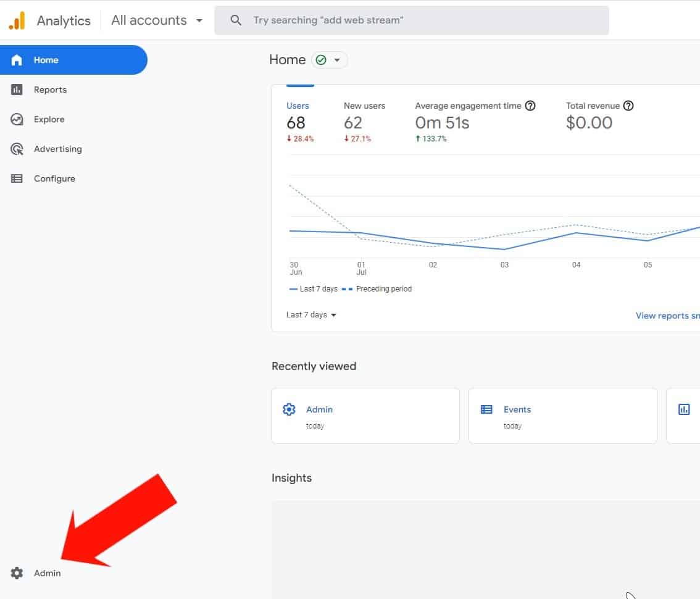700x599 pixels.
Task: Open the Last 7 days date range dropdown
Action: 311,315
